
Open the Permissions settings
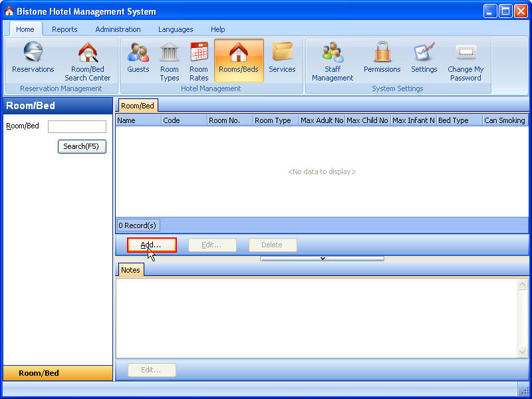click(381, 60)
